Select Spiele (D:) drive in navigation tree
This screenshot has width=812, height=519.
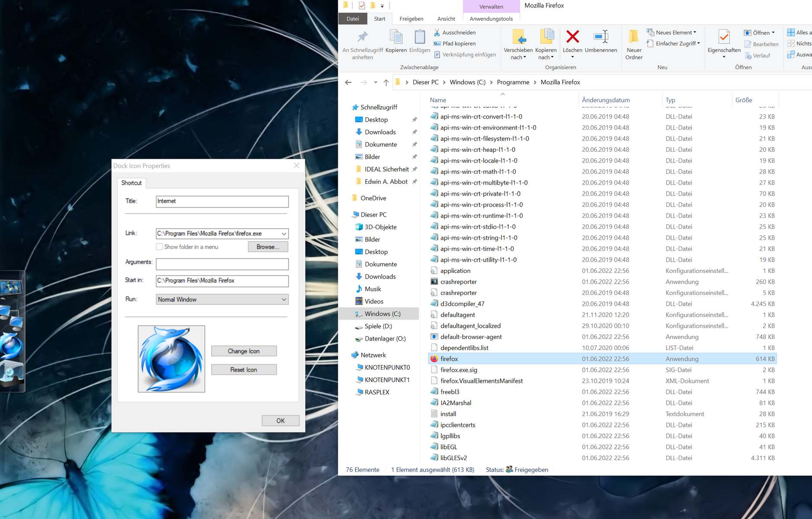point(378,326)
